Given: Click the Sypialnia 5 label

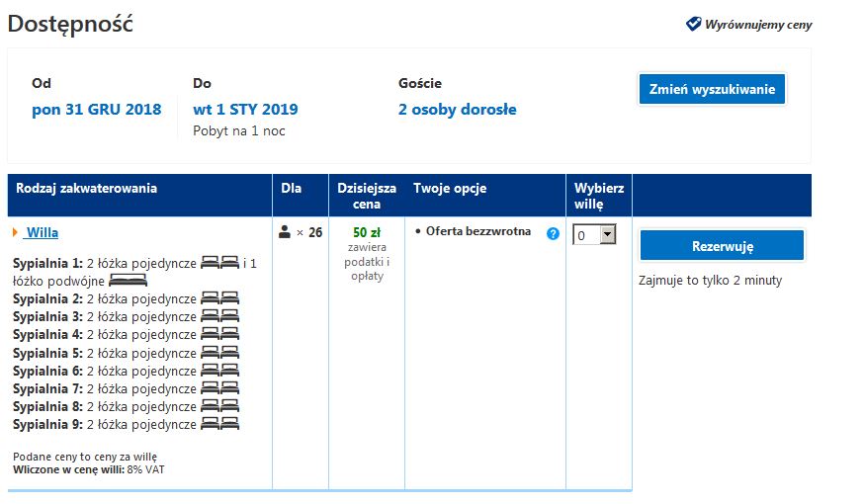Looking at the screenshot, I should point(47,354).
